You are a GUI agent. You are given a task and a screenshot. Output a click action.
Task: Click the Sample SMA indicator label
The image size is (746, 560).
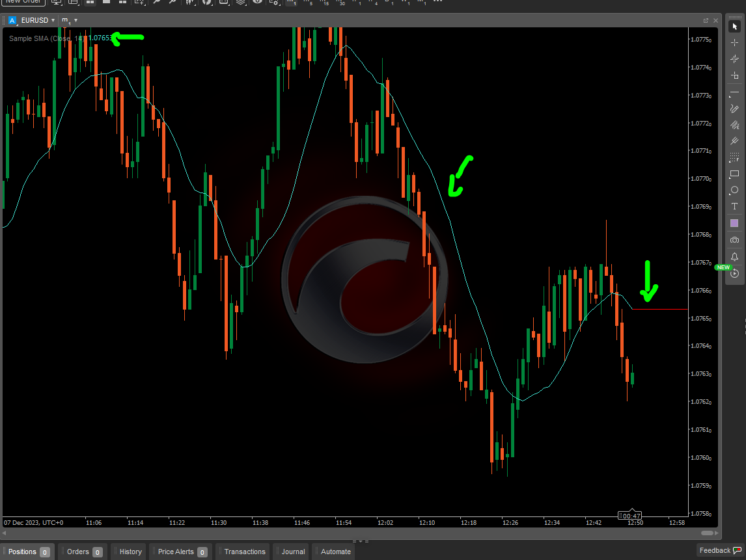[47, 38]
